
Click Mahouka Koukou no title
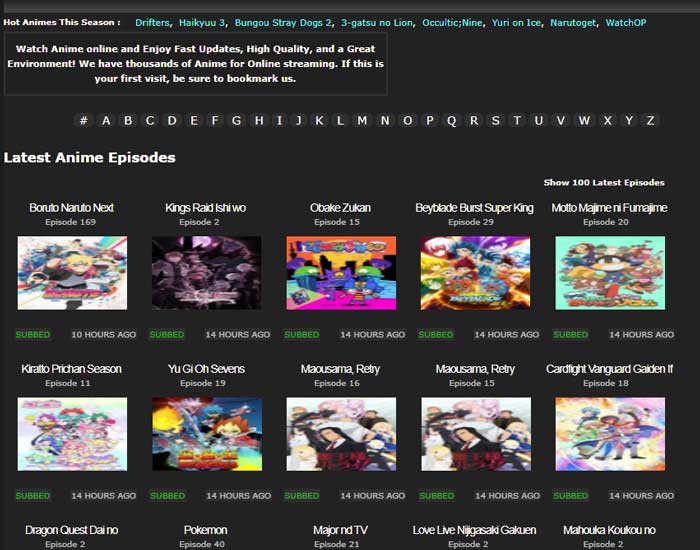[609, 530]
